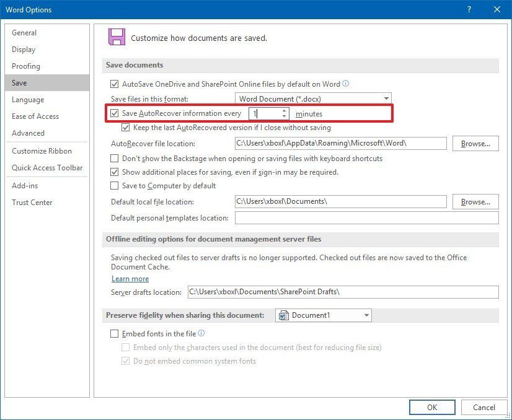Open the Save files in this format dropdown
This screenshot has height=420, width=512.
point(386,98)
